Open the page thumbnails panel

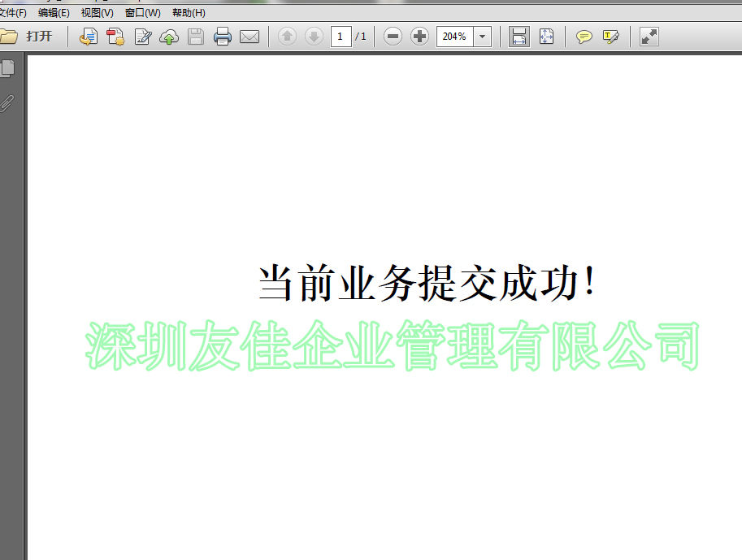(x=10, y=67)
